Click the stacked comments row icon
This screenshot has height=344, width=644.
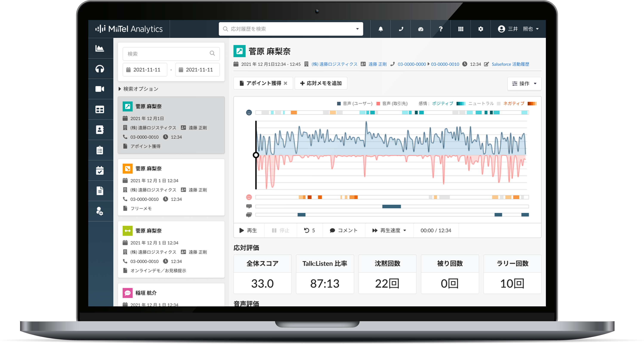[x=249, y=215]
